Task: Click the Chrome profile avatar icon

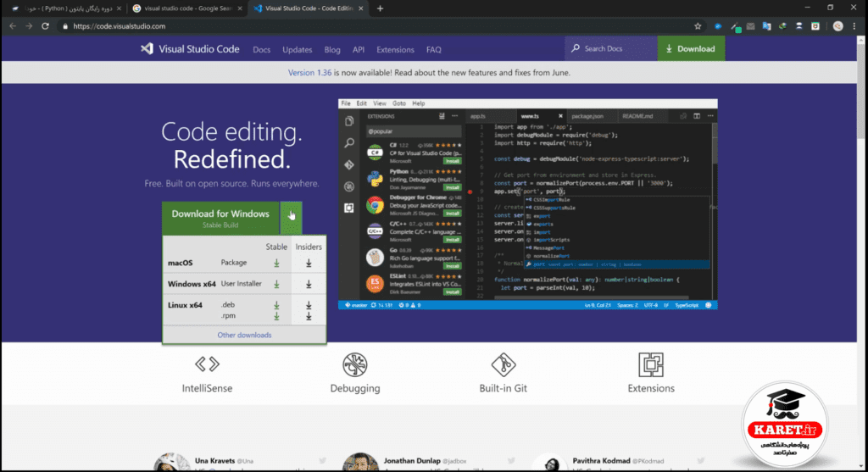Action: (838, 26)
